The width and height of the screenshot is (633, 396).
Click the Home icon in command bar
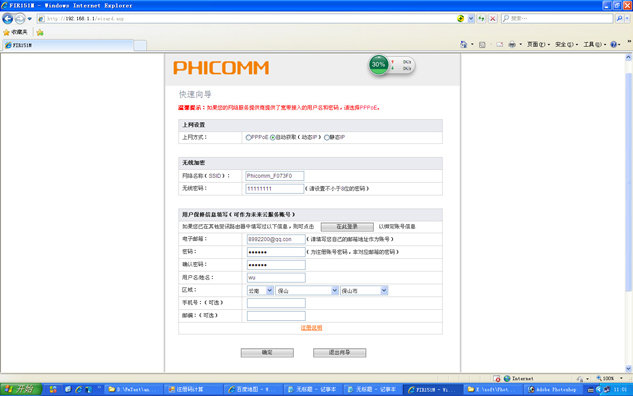click(x=463, y=44)
